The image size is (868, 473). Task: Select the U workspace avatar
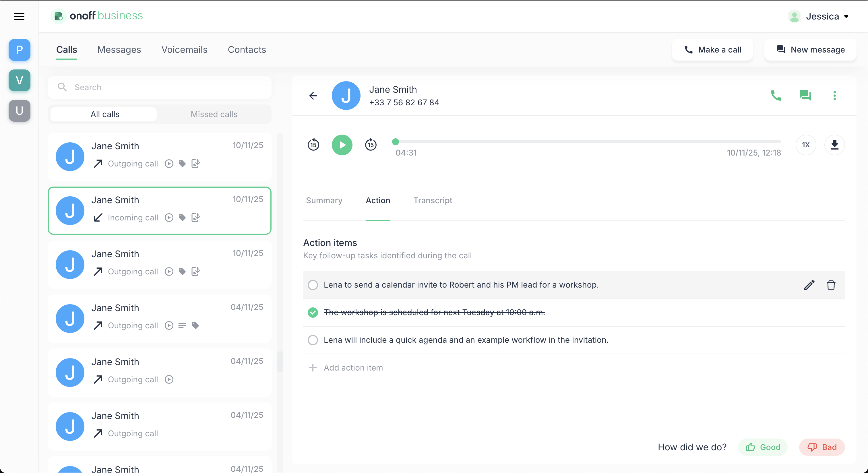20,111
